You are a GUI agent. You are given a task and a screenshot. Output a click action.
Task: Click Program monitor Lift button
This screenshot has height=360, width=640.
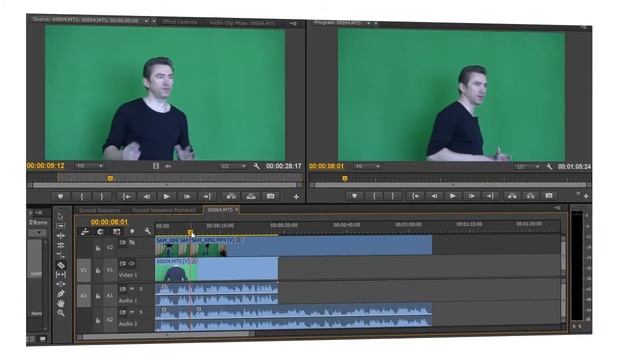click(512, 196)
